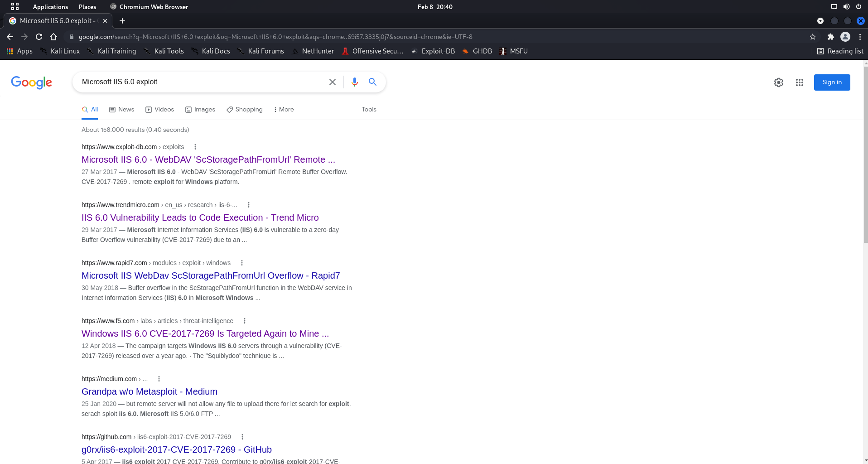The width and height of the screenshot is (868, 464).
Task: Open the Google apps grid
Action: click(x=800, y=82)
